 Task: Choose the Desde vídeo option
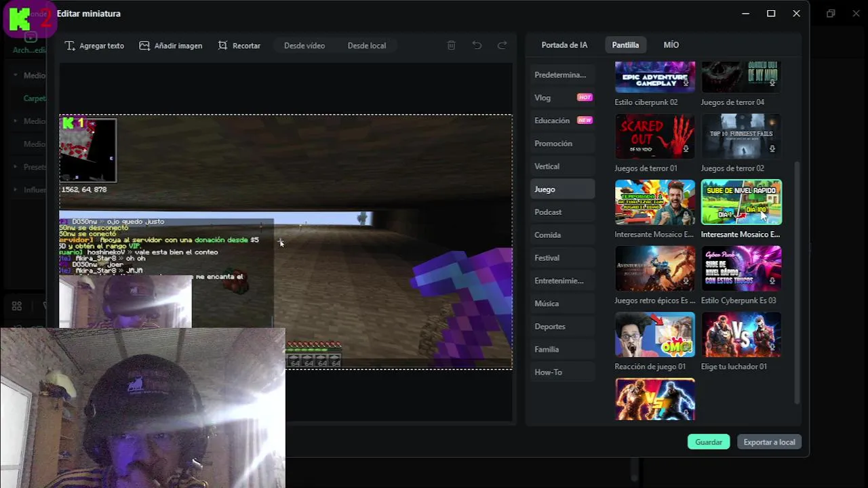point(304,45)
